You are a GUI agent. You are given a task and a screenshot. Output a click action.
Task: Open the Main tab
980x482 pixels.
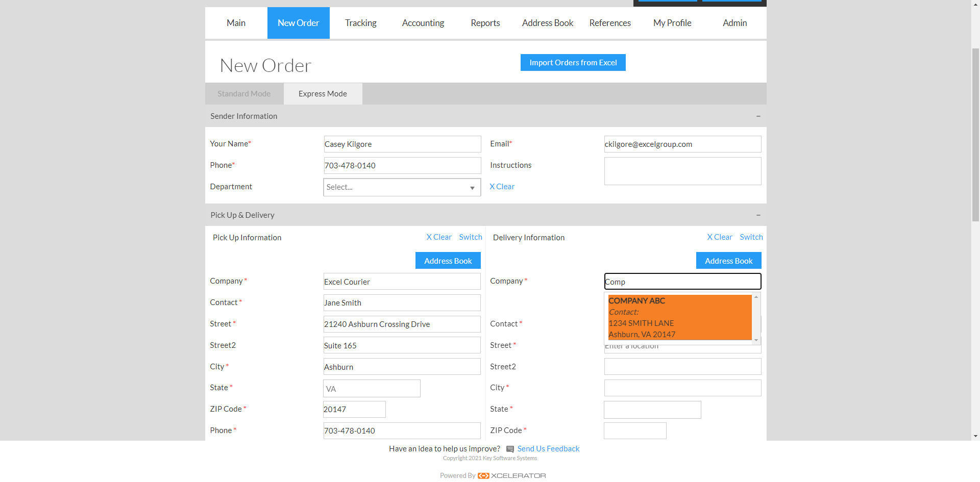pyautogui.click(x=236, y=23)
